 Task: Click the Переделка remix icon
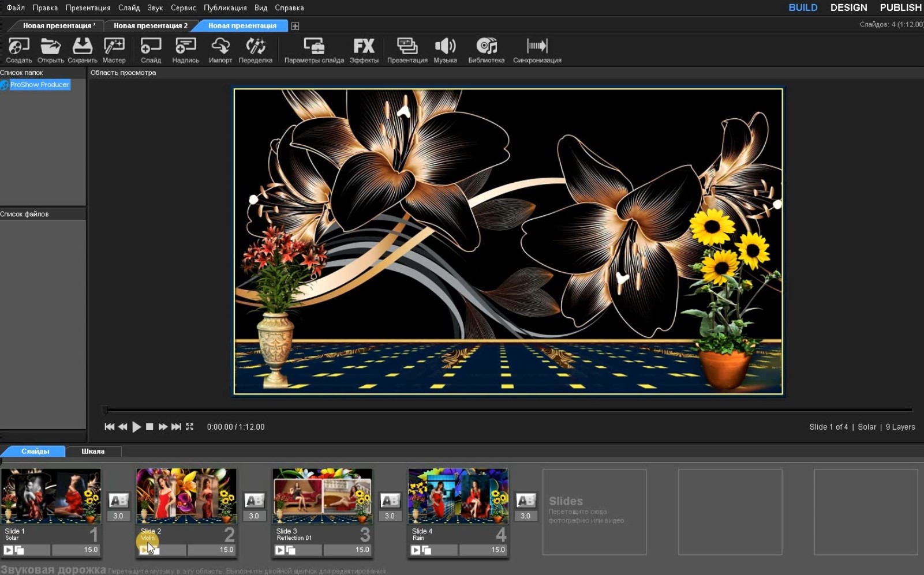click(256, 50)
